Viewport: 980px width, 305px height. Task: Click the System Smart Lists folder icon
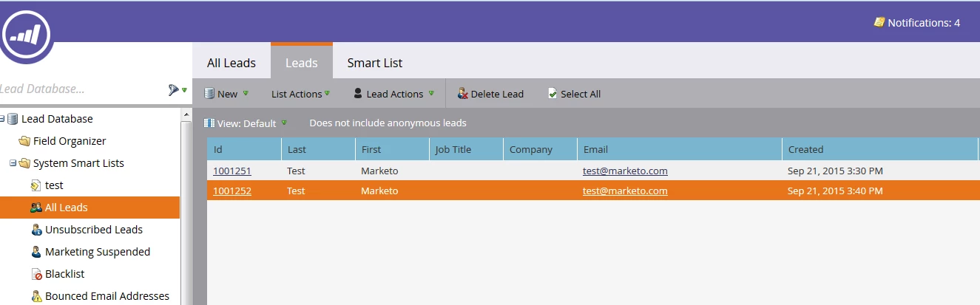pos(24,163)
